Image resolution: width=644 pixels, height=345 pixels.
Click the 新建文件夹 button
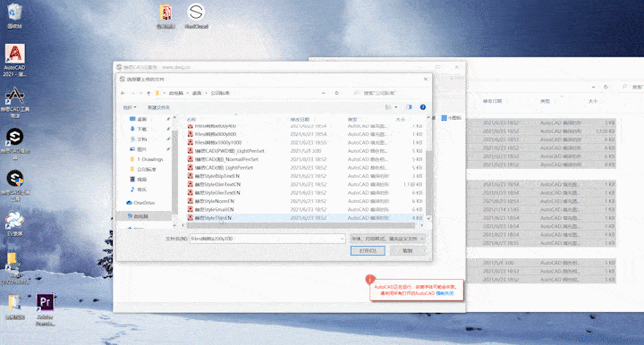158,107
